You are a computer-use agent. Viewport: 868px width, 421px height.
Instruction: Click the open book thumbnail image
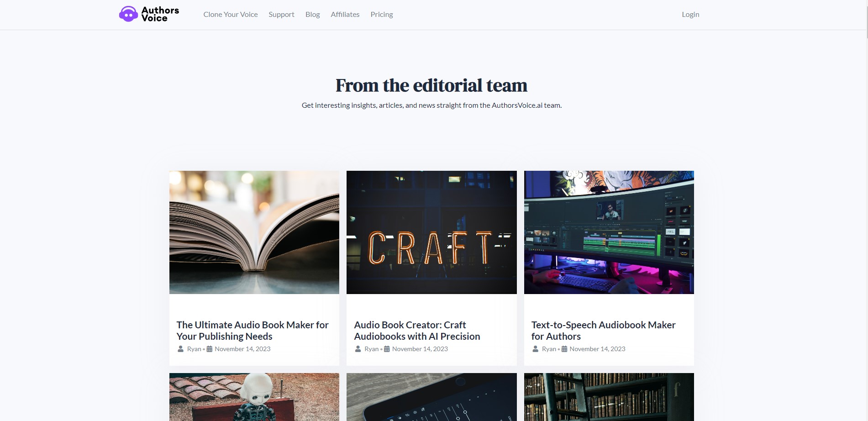click(254, 232)
